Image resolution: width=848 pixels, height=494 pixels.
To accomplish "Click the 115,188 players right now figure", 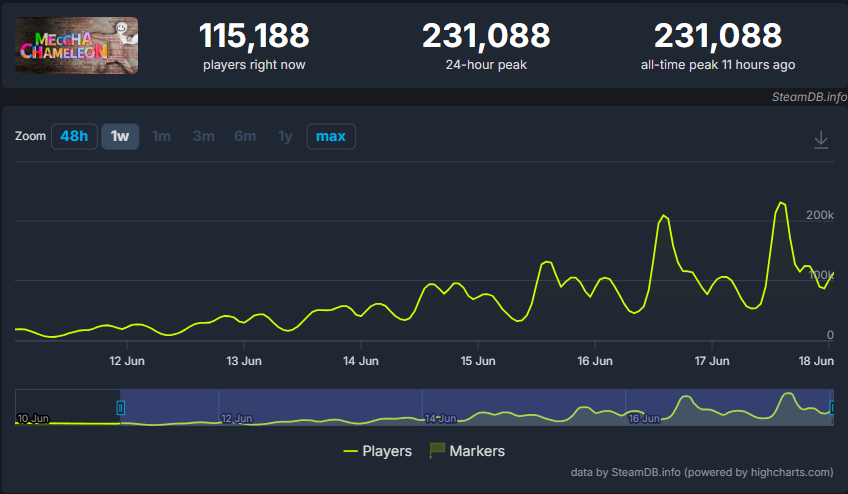I will point(254,36).
